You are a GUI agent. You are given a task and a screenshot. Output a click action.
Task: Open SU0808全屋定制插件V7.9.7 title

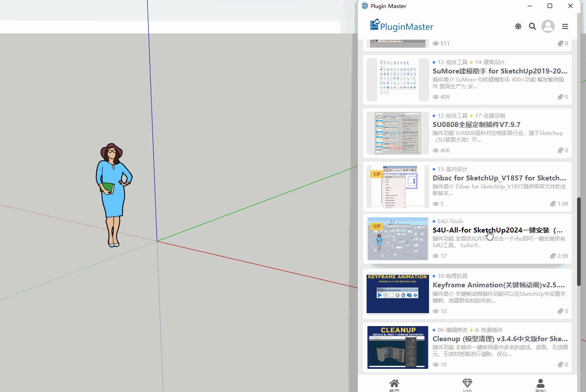click(x=476, y=124)
